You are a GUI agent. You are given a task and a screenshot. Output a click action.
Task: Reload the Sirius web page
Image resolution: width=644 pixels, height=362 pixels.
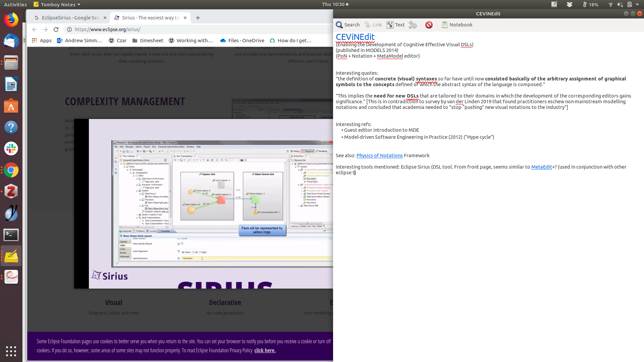coord(56,29)
